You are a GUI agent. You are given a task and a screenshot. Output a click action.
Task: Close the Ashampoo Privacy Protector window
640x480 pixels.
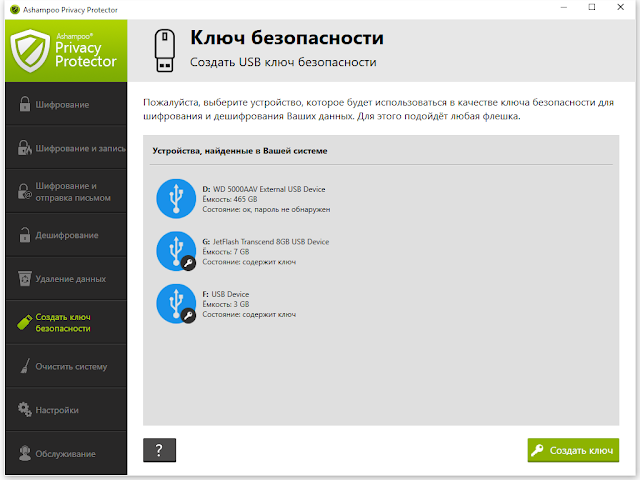[620, 7]
